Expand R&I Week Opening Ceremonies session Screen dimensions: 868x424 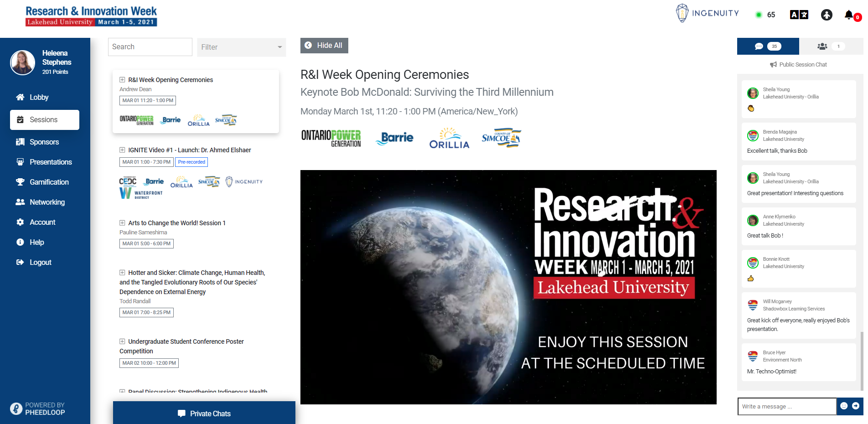click(122, 80)
